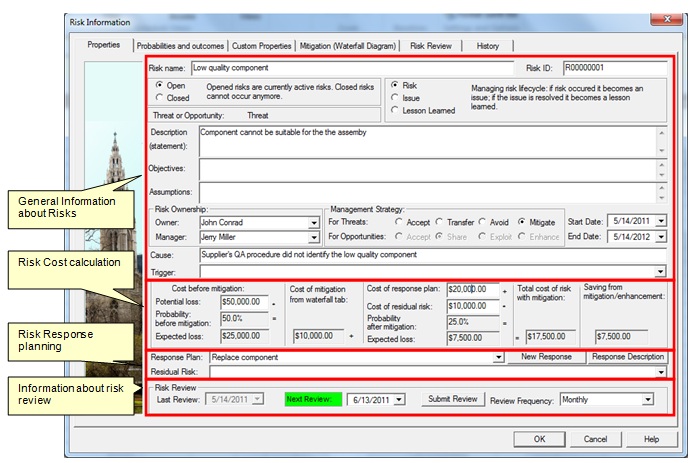Image resolution: width=691 pixels, height=463 pixels.
Task: Open the Mitigation (Waterfall Diagram) tab
Action: 348,46
